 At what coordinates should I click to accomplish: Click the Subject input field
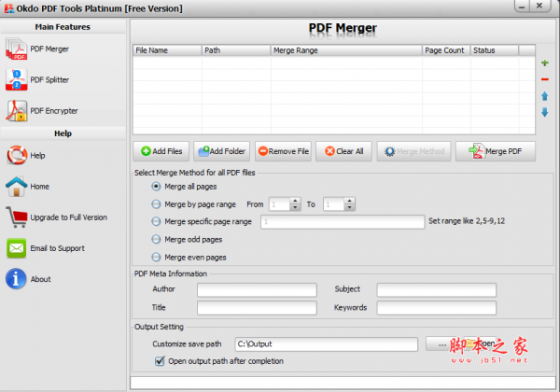coord(437,290)
